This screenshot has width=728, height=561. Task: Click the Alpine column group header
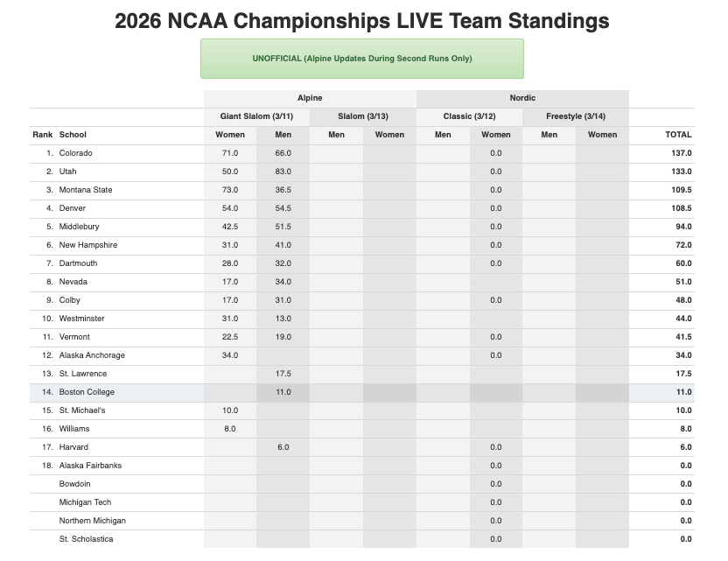coord(310,98)
